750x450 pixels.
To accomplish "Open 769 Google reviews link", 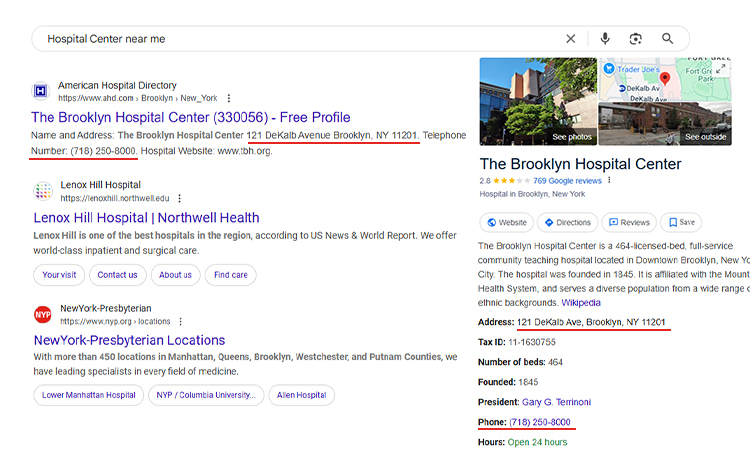I will pyautogui.click(x=567, y=181).
